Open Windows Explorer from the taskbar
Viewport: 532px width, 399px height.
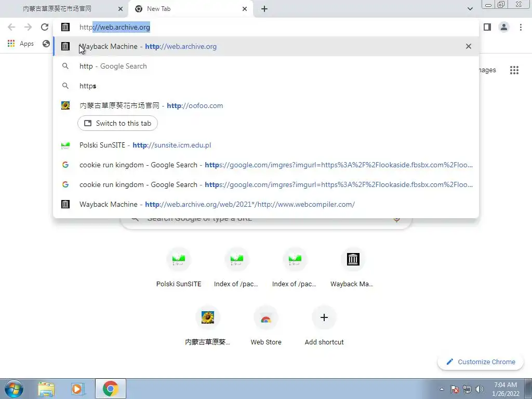tap(46, 389)
